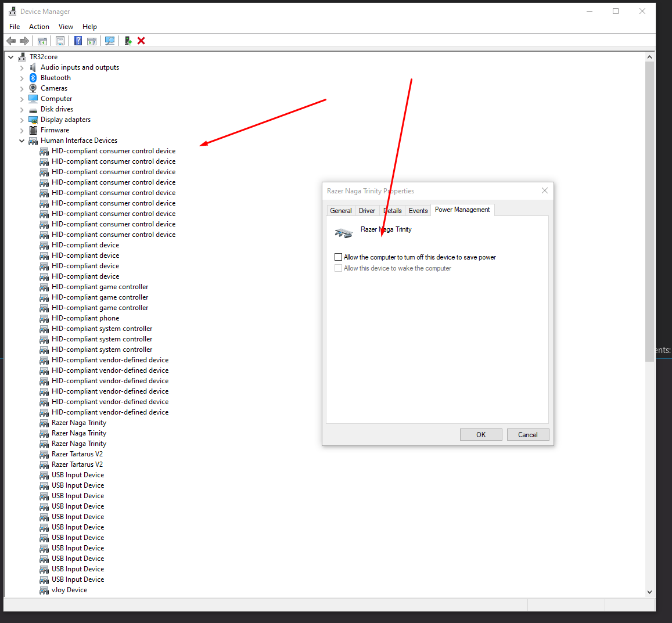672x623 pixels.
Task: Open Properties via the toolbar icon
Action: click(x=60, y=41)
